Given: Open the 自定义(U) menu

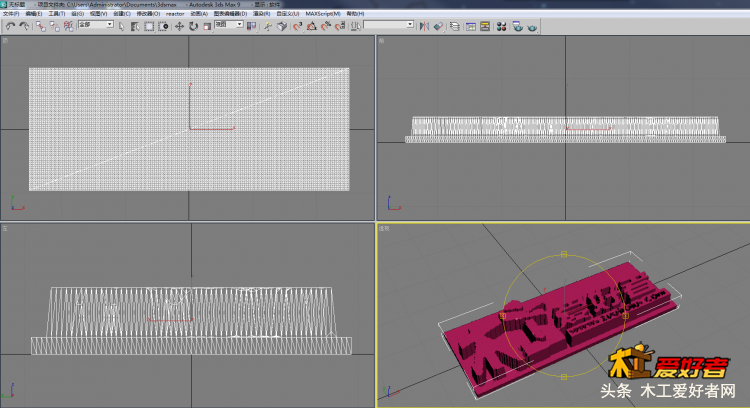Looking at the screenshot, I should tap(287, 14).
